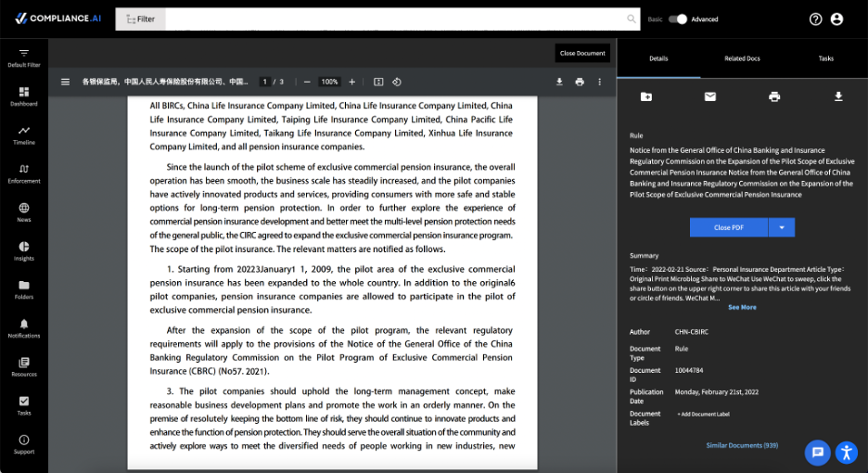Viewport: 868px width, 473px height.
Task: Click the Close PDF button
Action: 729,227
